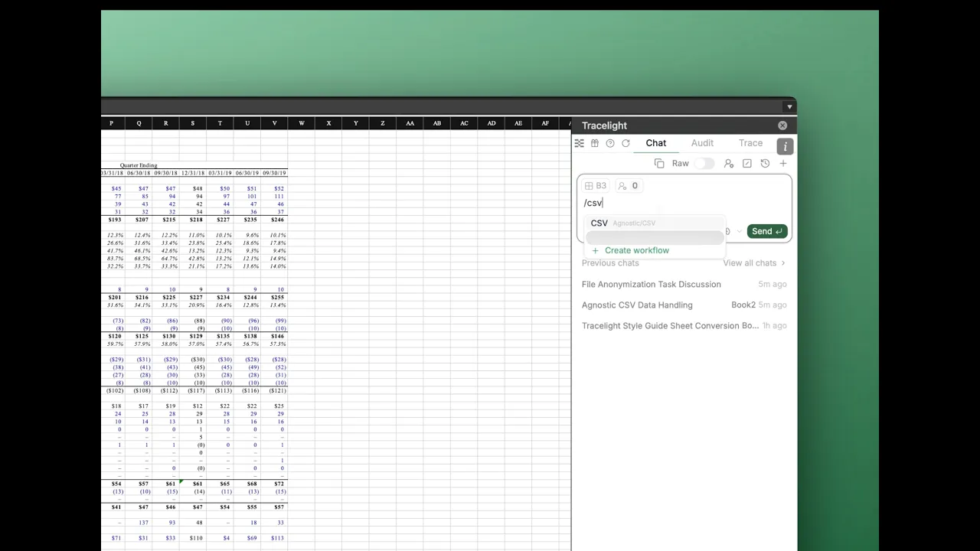Switch to the Chat tab
This screenshot has width=980, height=551.
tap(656, 143)
